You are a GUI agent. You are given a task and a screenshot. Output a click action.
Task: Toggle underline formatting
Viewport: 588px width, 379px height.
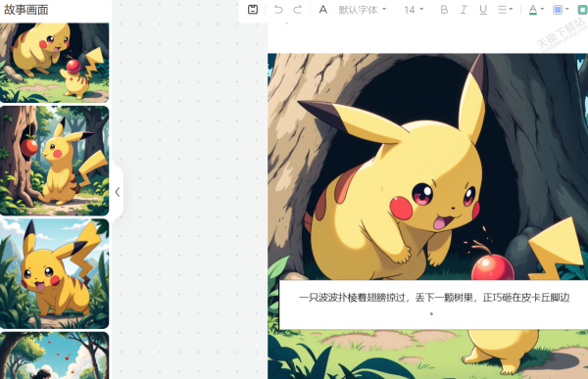483,10
